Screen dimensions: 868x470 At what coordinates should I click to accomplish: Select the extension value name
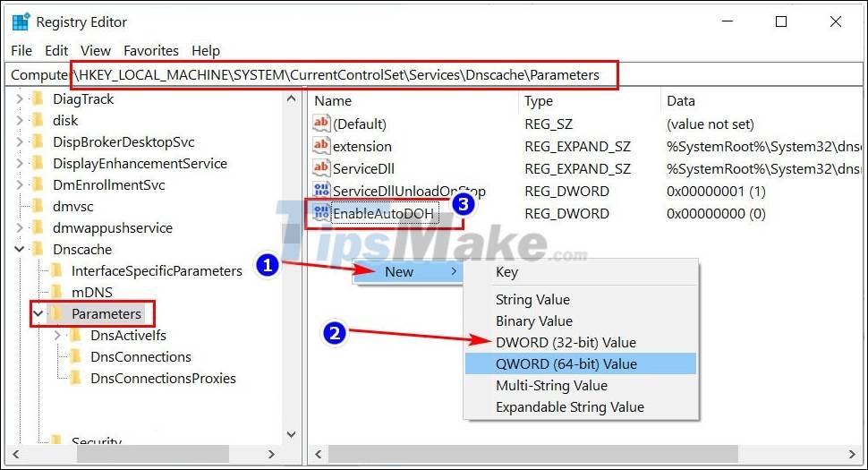tap(362, 147)
